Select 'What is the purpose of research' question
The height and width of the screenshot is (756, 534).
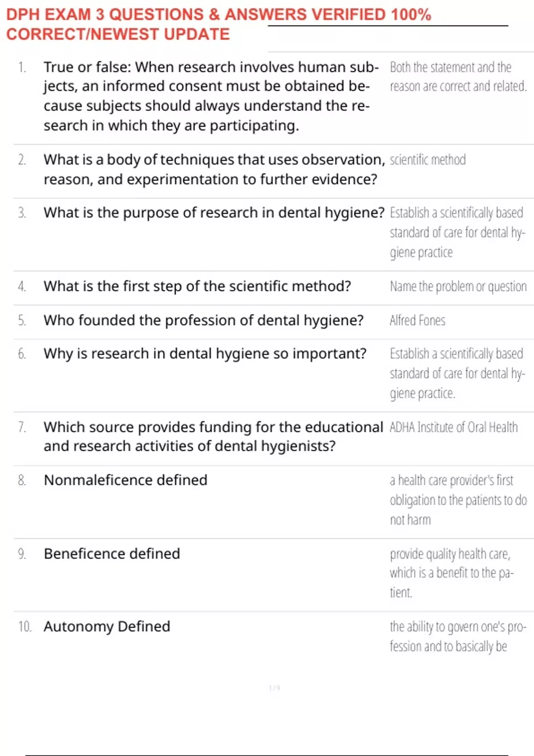point(214,213)
